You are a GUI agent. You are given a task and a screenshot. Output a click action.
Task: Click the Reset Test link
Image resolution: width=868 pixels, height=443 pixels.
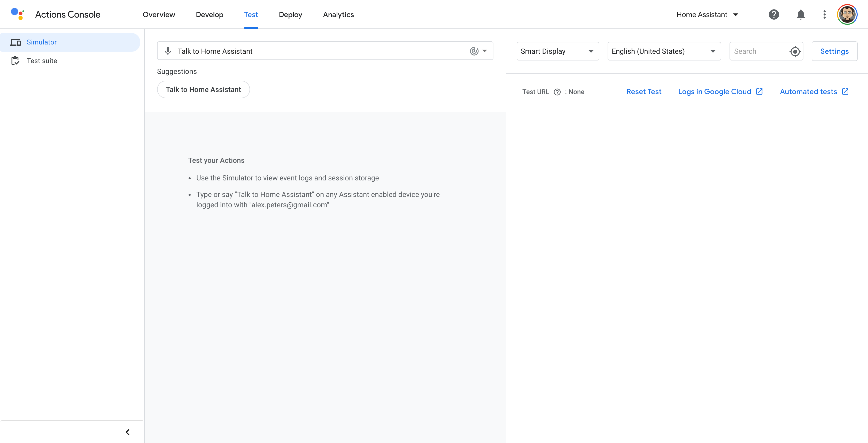[644, 92]
